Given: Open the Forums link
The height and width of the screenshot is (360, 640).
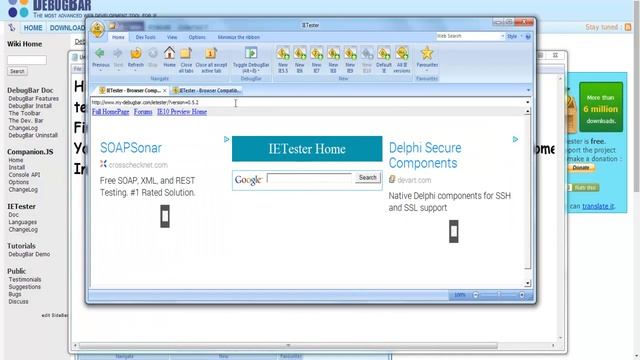Looking at the screenshot, I should pos(143,112).
